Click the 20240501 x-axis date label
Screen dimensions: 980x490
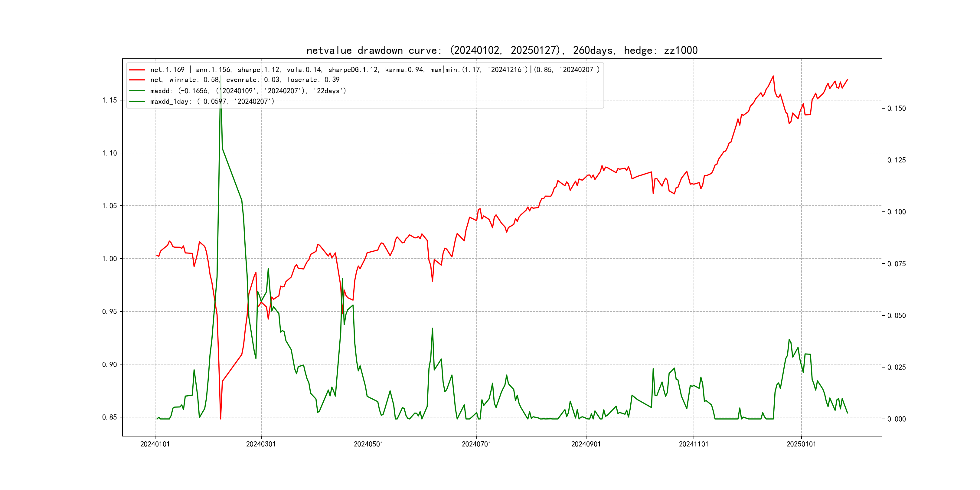click(x=369, y=444)
